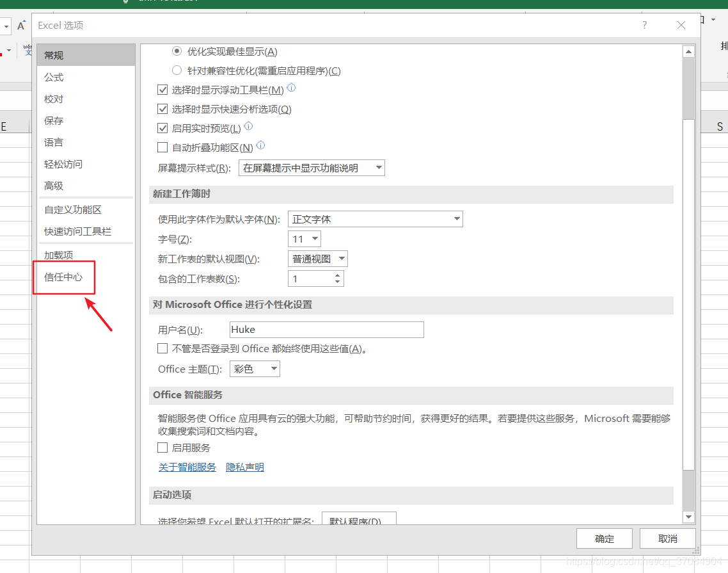Image resolution: width=728 pixels, height=573 pixels.
Task: Uncheck 启用实时预览 checkbox
Action: [x=162, y=128]
